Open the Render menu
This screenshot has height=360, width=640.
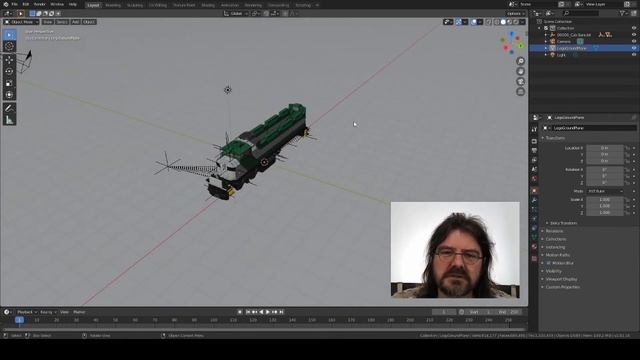tap(40, 4)
